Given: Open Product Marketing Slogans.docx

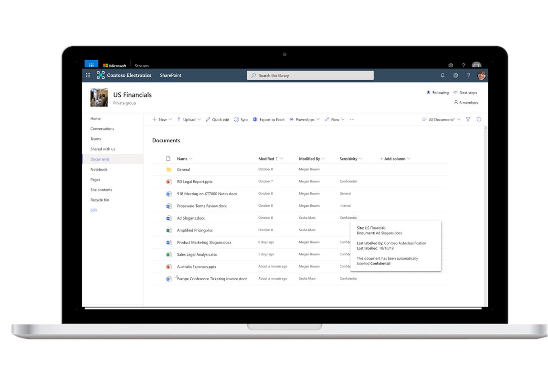Looking at the screenshot, I should [x=204, y=243].
